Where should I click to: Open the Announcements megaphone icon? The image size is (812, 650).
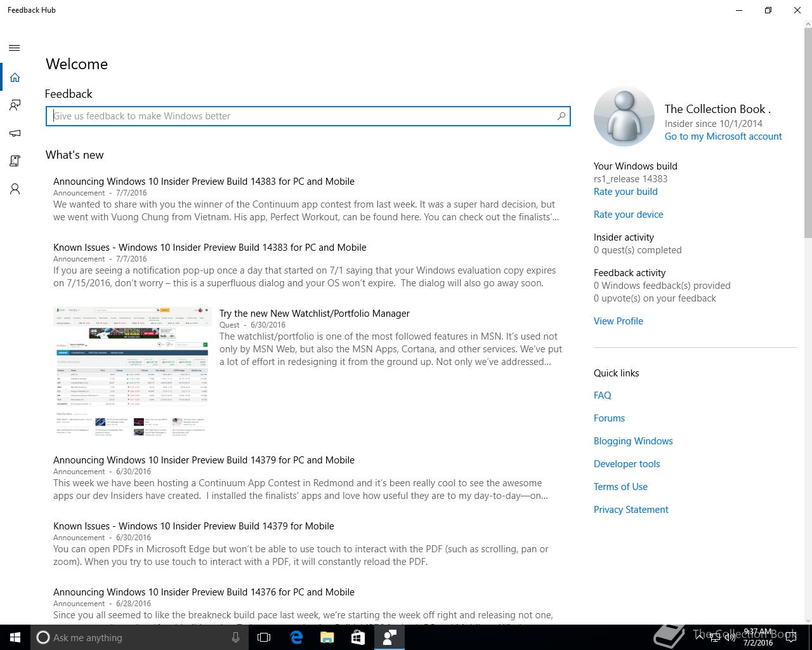tap(15, 133)
